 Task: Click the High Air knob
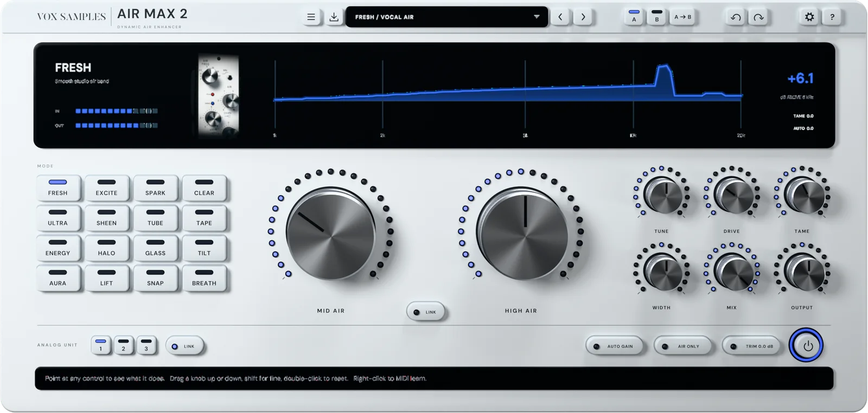(x=521, y=233)
